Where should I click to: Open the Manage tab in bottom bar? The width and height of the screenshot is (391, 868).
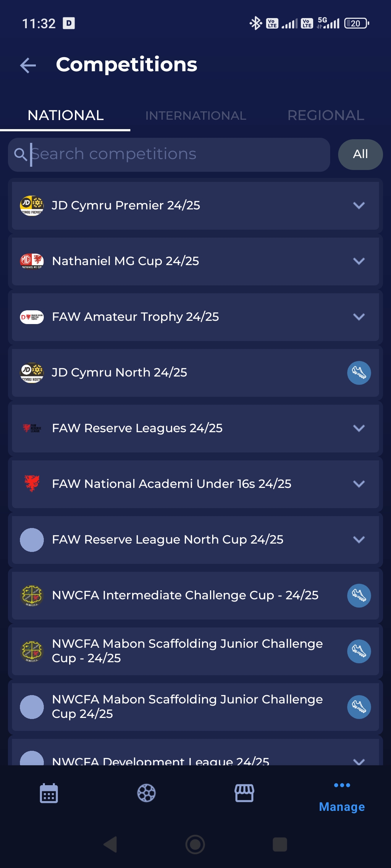click(x=342, y=798)
